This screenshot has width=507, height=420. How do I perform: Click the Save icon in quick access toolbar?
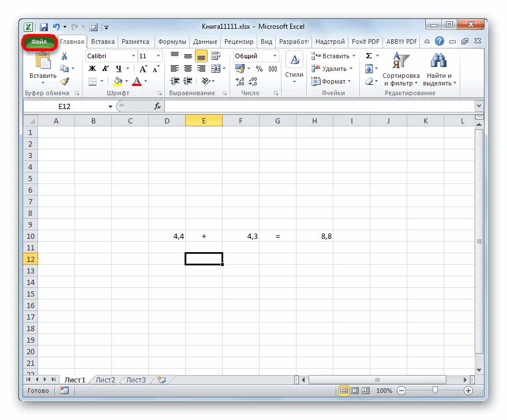[x=44, y=27]
